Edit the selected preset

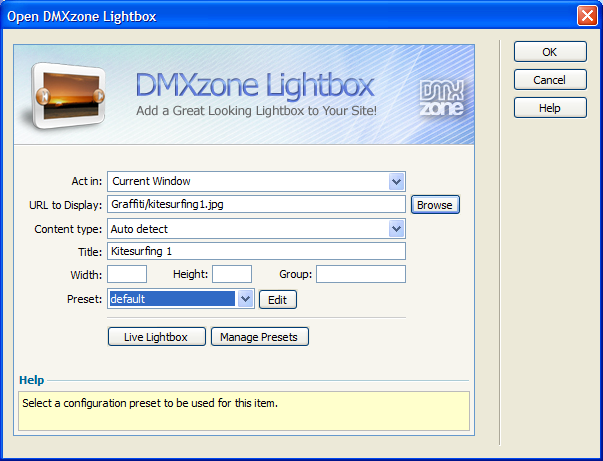[x=278, y=300]
